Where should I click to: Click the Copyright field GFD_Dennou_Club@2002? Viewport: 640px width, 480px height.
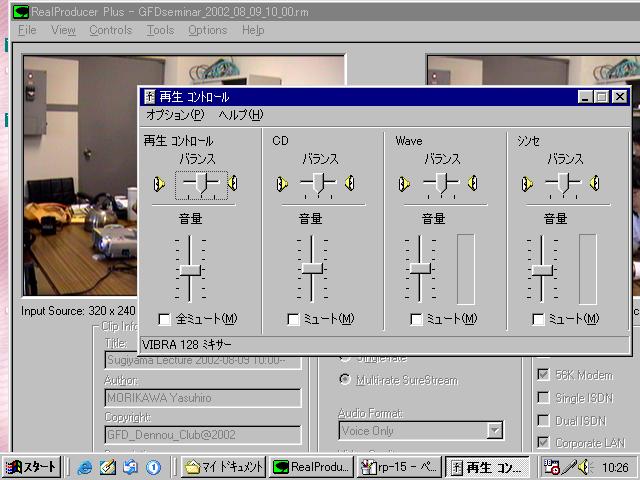coord(203,435)
